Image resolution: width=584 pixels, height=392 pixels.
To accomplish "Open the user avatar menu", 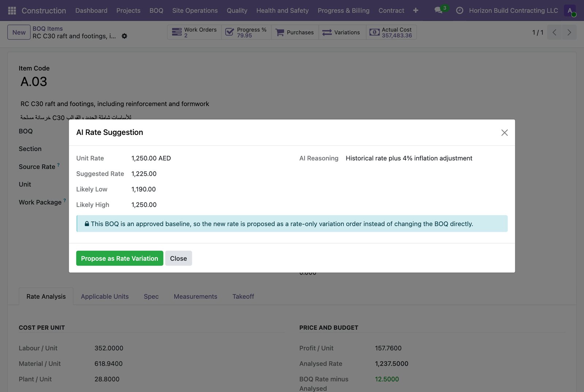I will tap(570, 11).
